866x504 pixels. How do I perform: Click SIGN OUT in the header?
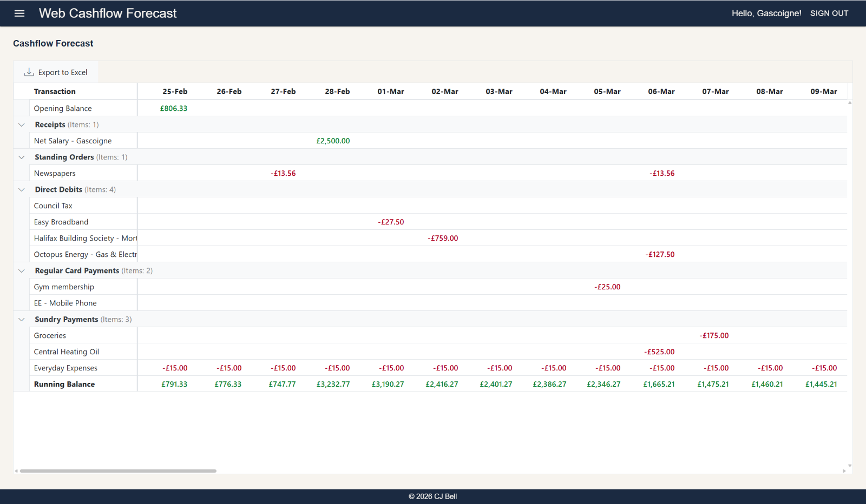coord(829,13)
